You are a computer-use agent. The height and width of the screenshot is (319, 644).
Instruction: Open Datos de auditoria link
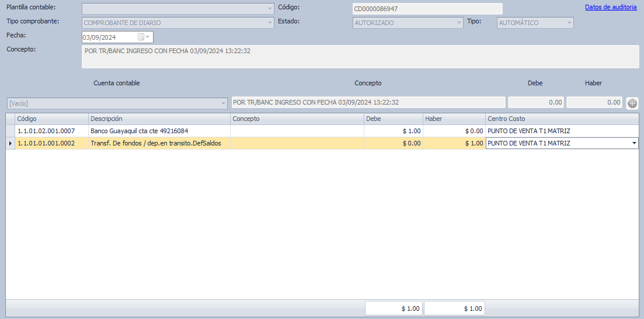[x=610, y=8]
